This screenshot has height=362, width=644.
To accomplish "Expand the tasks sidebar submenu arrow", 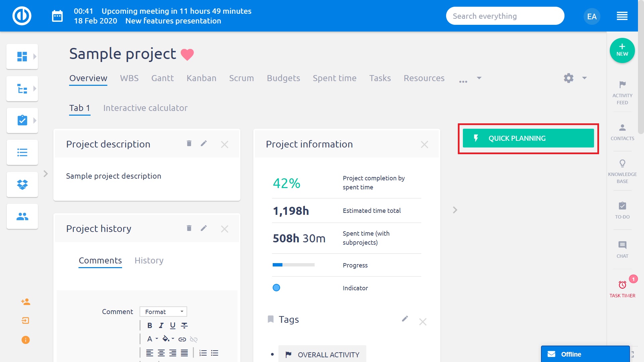I will (x=35, y=120).
